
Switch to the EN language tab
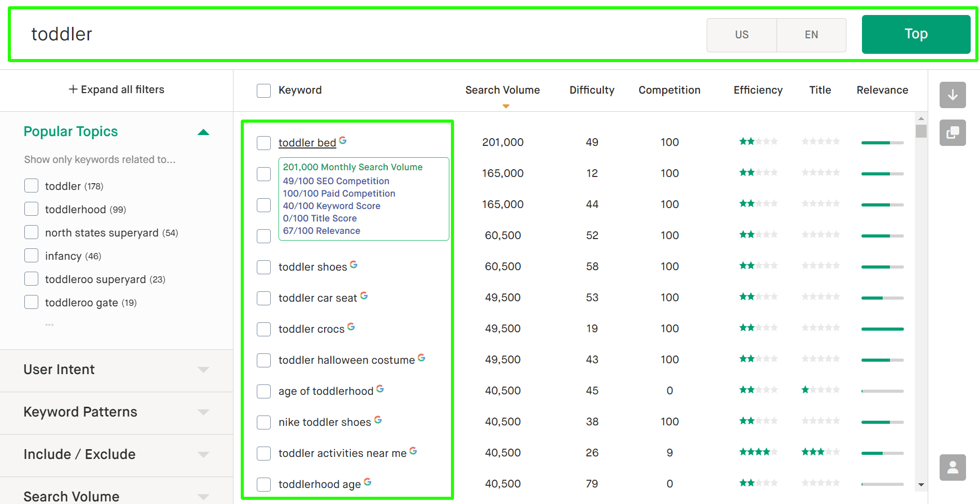point(811,35)
